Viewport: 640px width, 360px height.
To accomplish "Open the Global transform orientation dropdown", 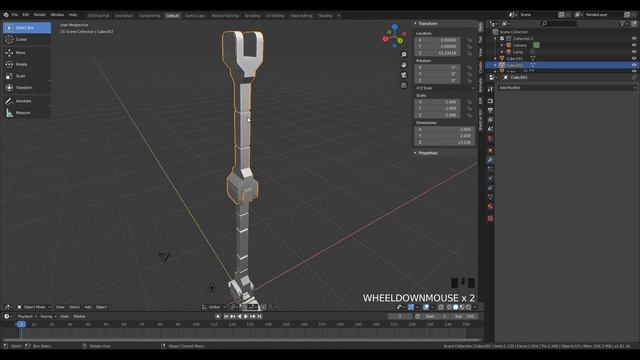I will pos(213,307).
